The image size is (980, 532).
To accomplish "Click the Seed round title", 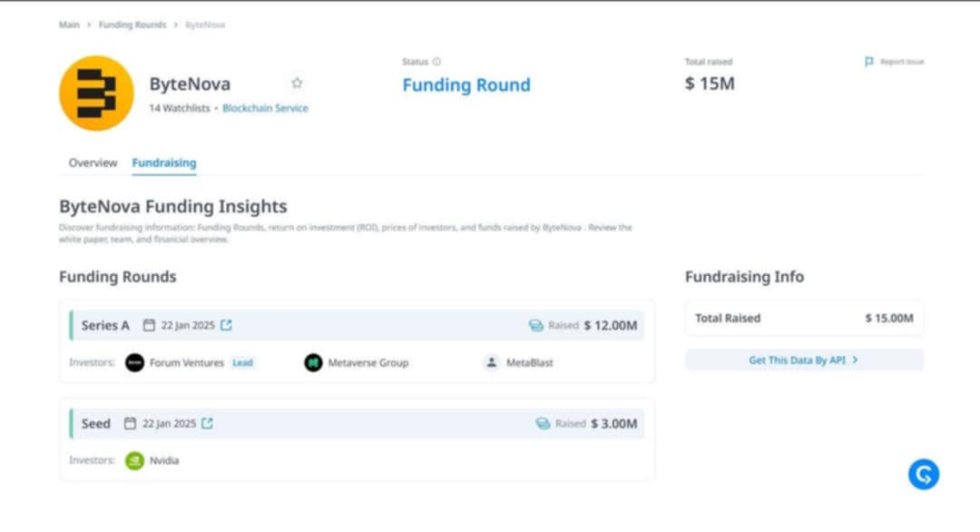I will point(95,423).
